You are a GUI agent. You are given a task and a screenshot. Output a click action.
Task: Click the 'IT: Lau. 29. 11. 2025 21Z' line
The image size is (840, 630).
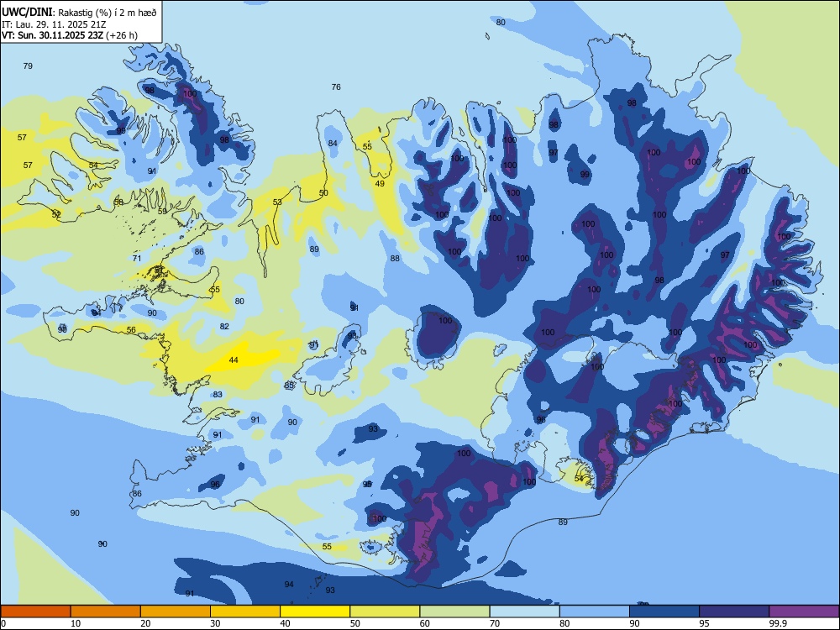click(54, 24)
